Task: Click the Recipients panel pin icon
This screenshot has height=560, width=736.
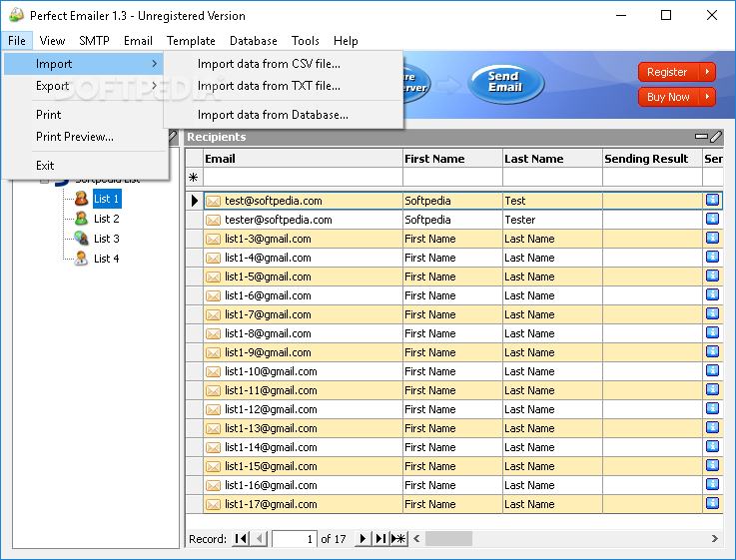Action: pos(716,137)
